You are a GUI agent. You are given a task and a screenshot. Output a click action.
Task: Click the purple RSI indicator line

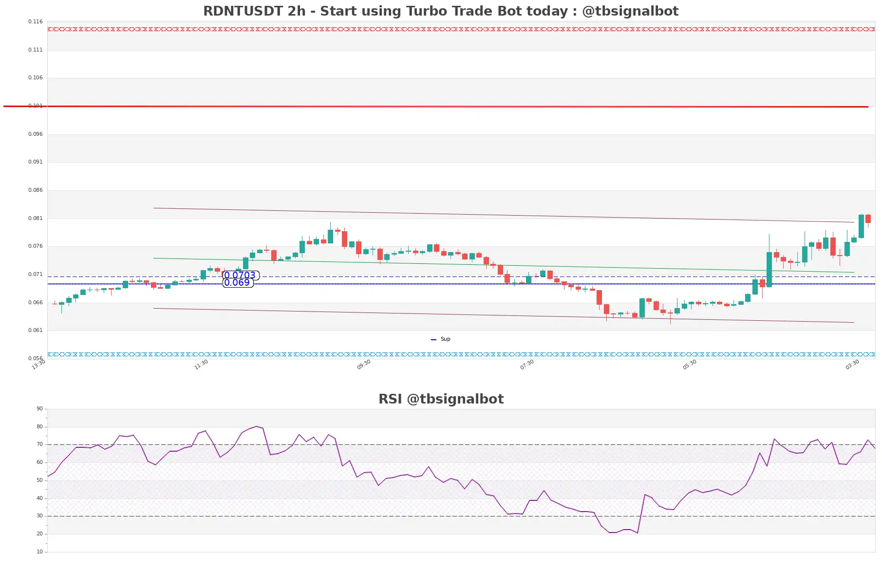coord(461,480)
